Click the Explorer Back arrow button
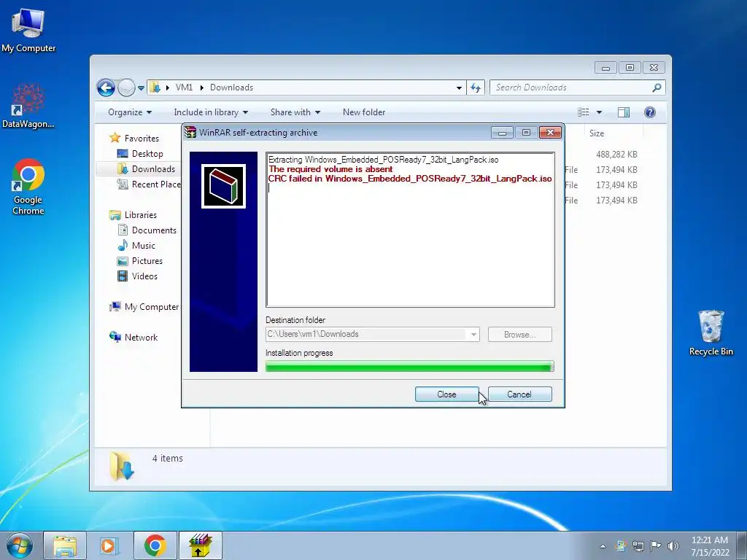747x560 pixels. tap(106, 87)
